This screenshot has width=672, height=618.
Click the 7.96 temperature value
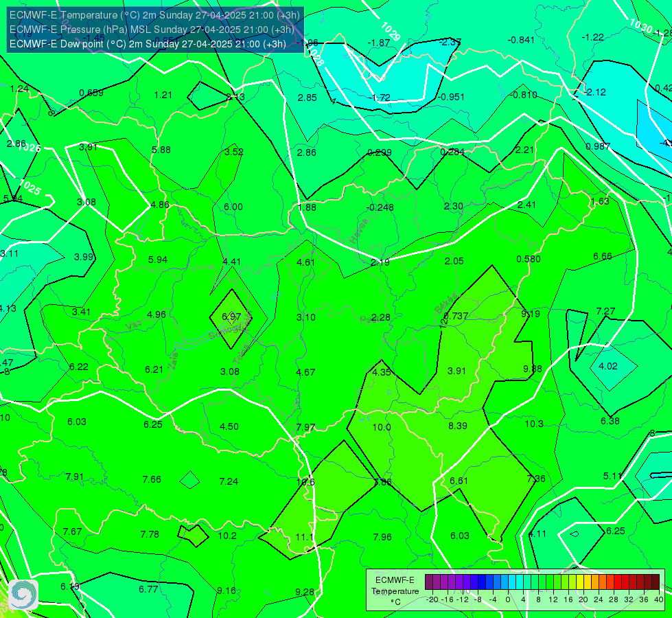click(382, 537)
